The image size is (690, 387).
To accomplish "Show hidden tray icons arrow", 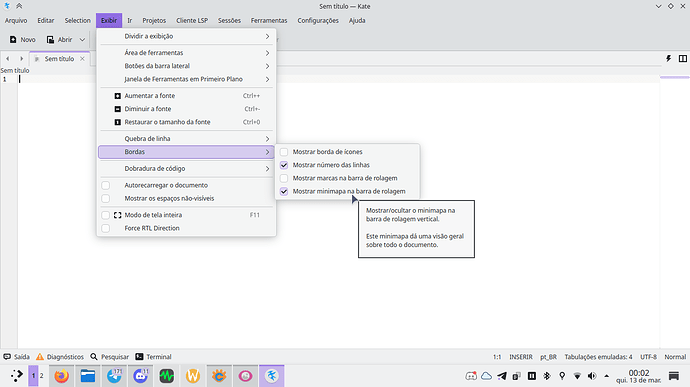I will 606,376.
